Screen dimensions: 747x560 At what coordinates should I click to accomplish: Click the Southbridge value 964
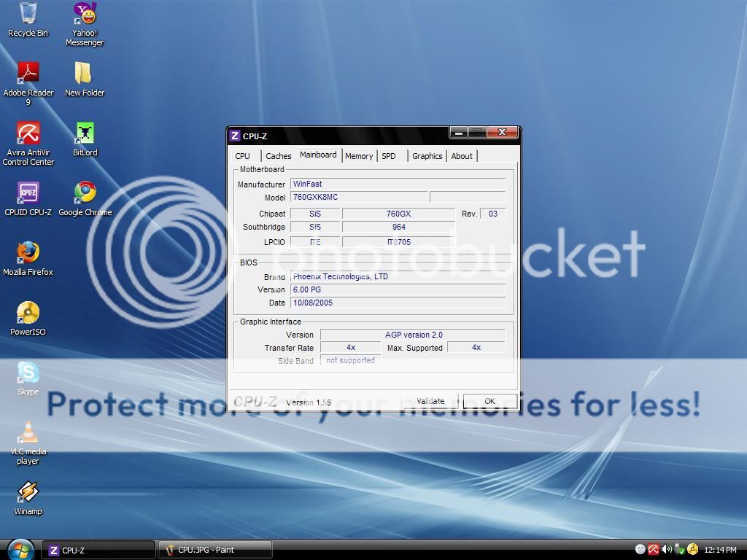(398, 227)
